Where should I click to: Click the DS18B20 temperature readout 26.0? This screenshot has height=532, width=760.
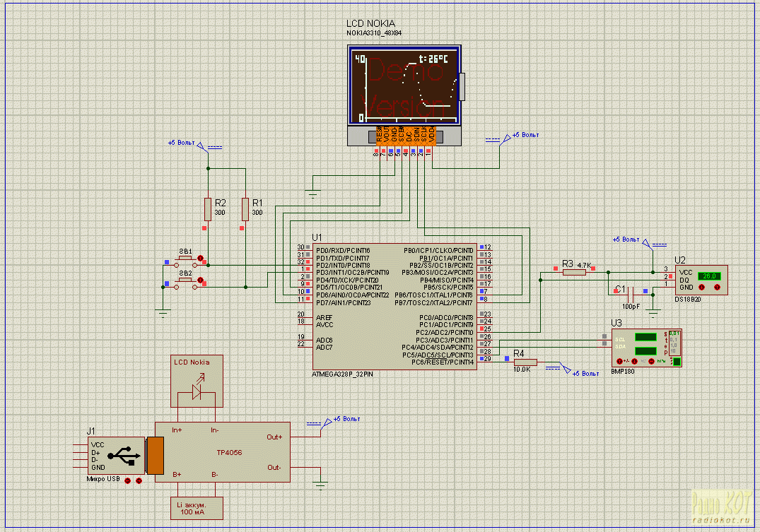pyautogui.click(x=709, y=276)
